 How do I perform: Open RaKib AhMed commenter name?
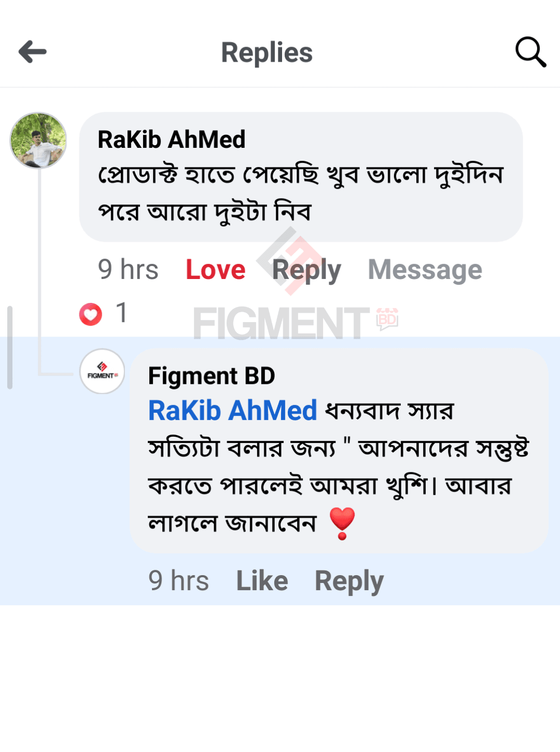pos(172,140)
